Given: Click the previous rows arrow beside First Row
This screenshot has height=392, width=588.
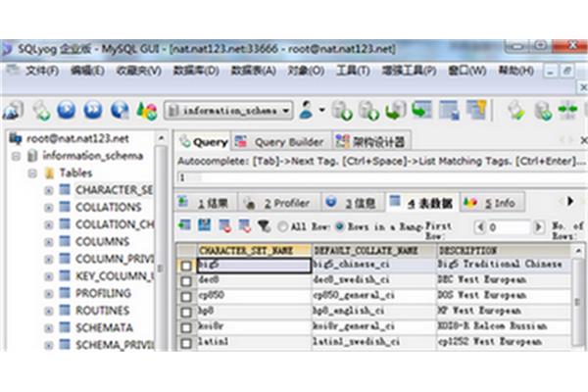Looking at the screenshot, I should (x=480, y=227).
